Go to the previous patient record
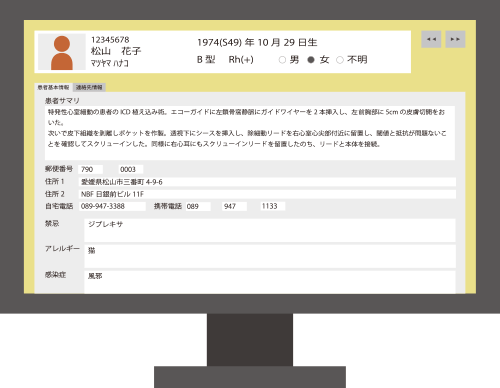 coord(431,39)
